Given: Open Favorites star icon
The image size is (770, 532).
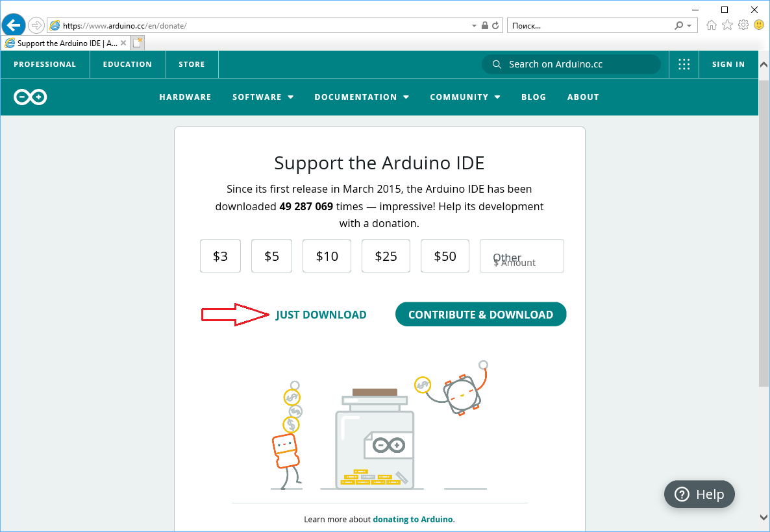Looking at the screenshot, I should (x=727, y=25).
